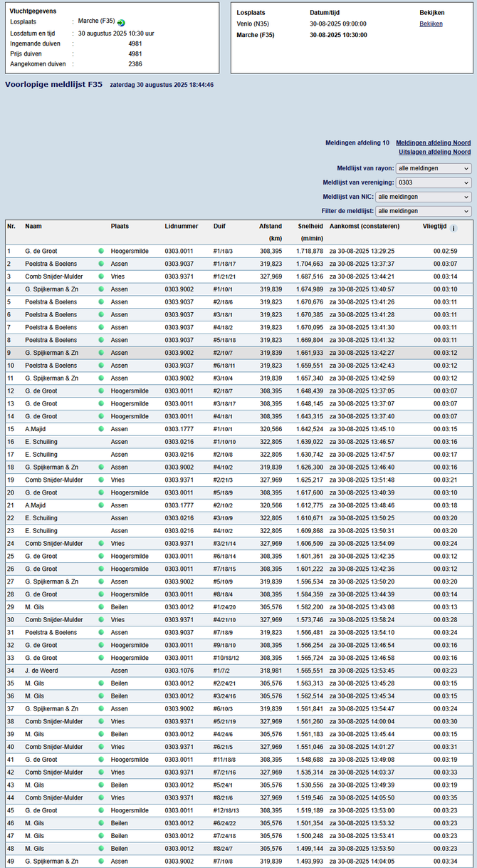
Task: Click green dot in row 15 A.Majid
Action: click(x=101, y=429)
